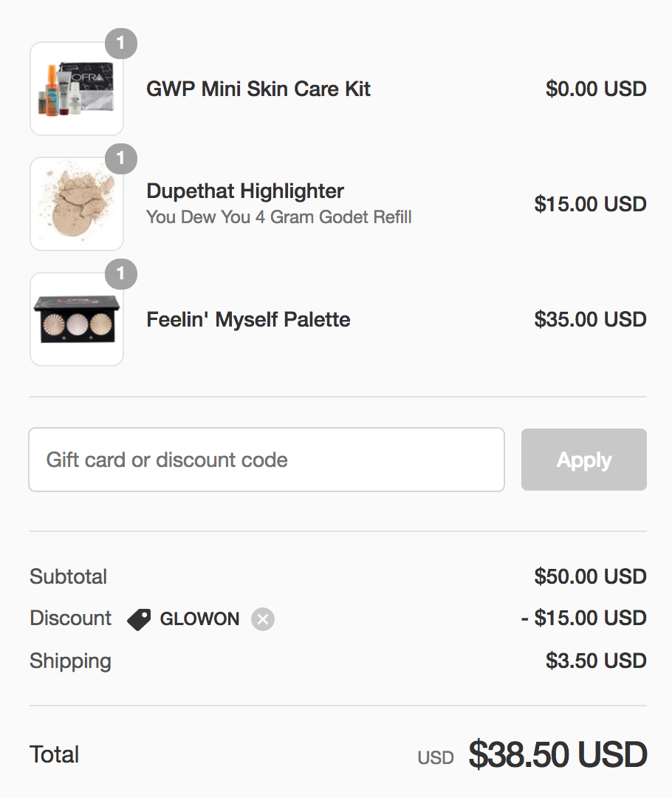Click quantity badge on Mini Skin Care Kit
672x798 pixels.
click(x=120, y=44)
